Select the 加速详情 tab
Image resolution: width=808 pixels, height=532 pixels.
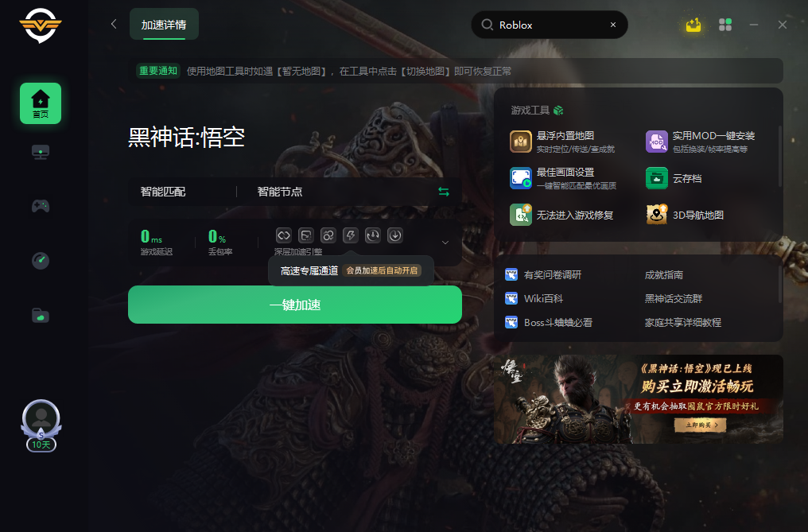click(164, 24)
